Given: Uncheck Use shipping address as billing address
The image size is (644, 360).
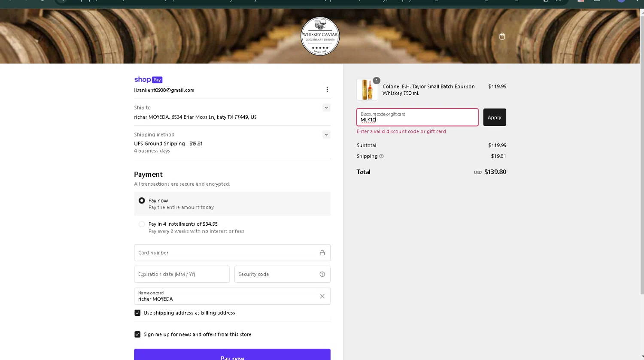Looking at the screenshot, I should [137, 313].
